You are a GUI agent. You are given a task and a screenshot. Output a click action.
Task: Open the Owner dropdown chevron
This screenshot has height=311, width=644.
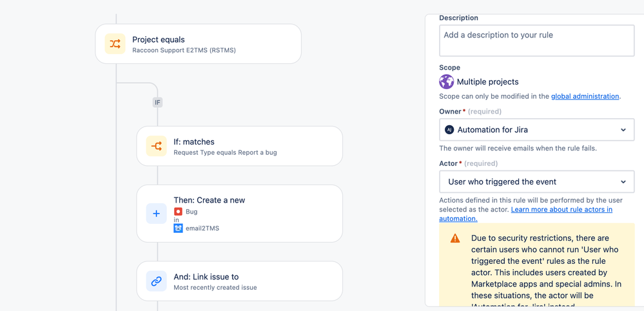click(623, 130)
